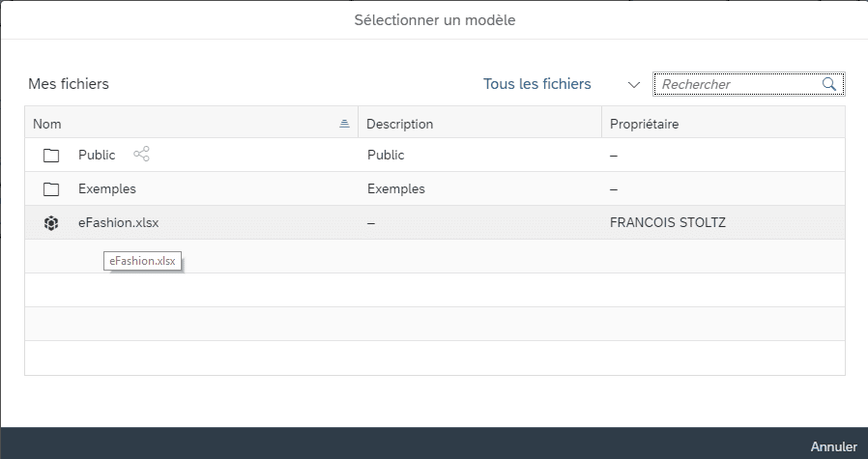868x459 pixels.
Task: Select the eFashion.xlsx model name
Action: 119,222
